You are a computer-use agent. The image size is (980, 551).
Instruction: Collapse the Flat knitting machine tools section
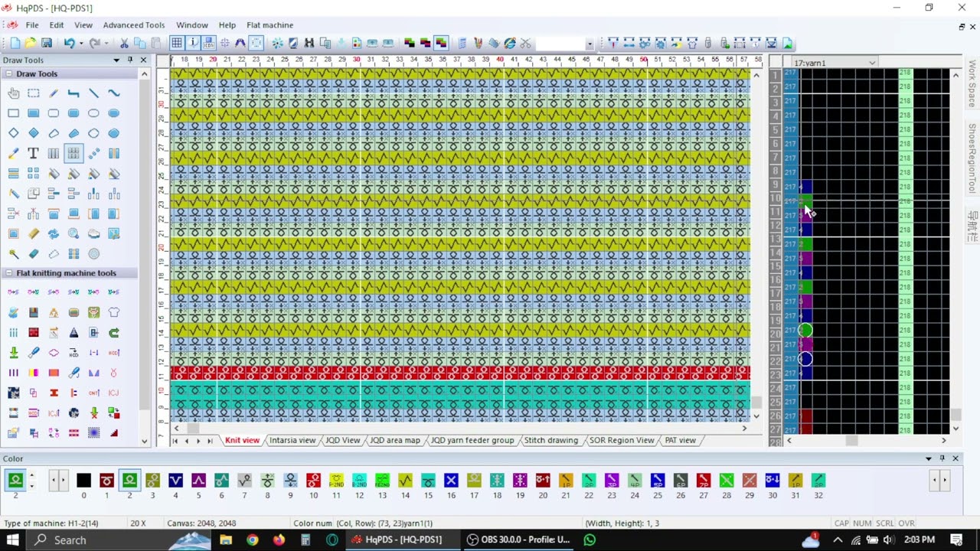[x=9, y=273]
